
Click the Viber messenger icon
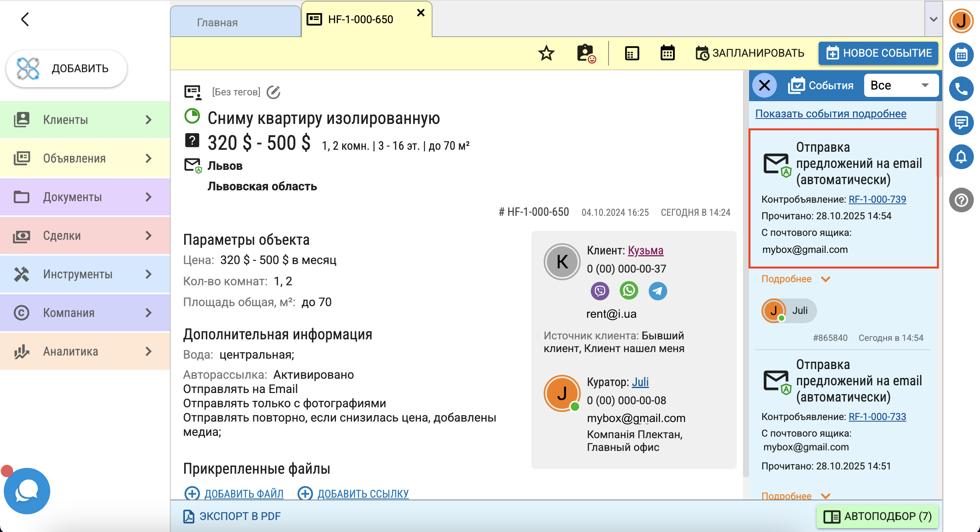click(600, 291)
